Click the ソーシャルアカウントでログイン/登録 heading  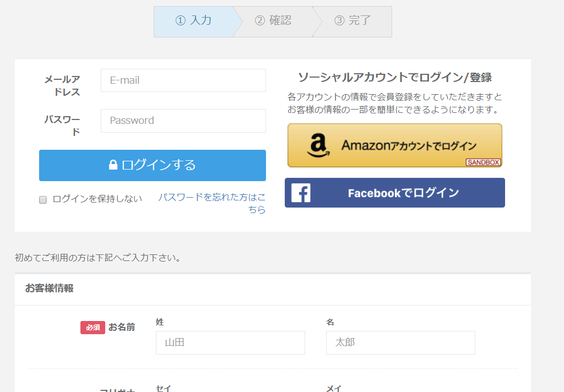(x=395, y=77)
